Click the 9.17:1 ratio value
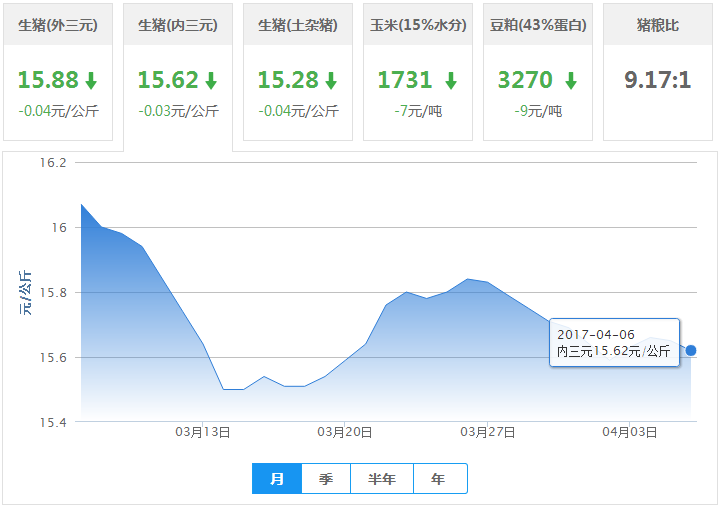This screenshot has width=721, height=510. [658, 79]
